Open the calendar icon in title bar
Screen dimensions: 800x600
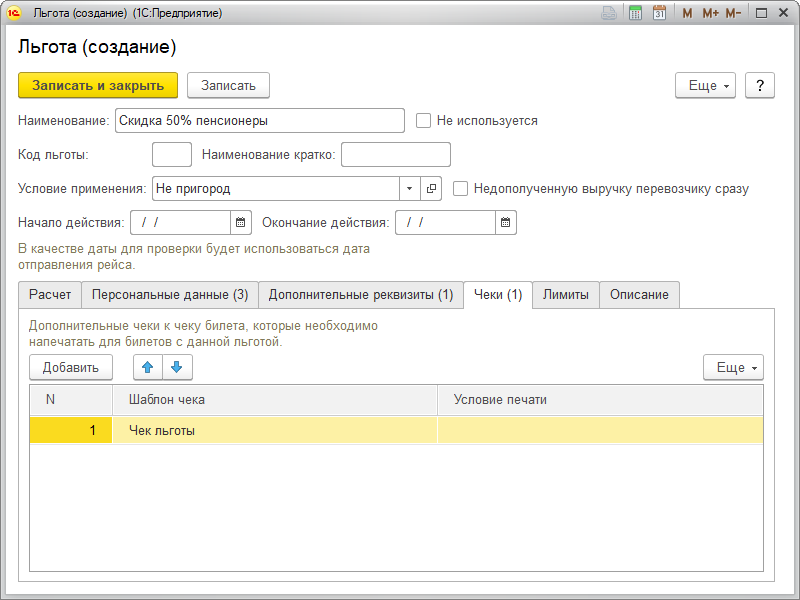659,13
